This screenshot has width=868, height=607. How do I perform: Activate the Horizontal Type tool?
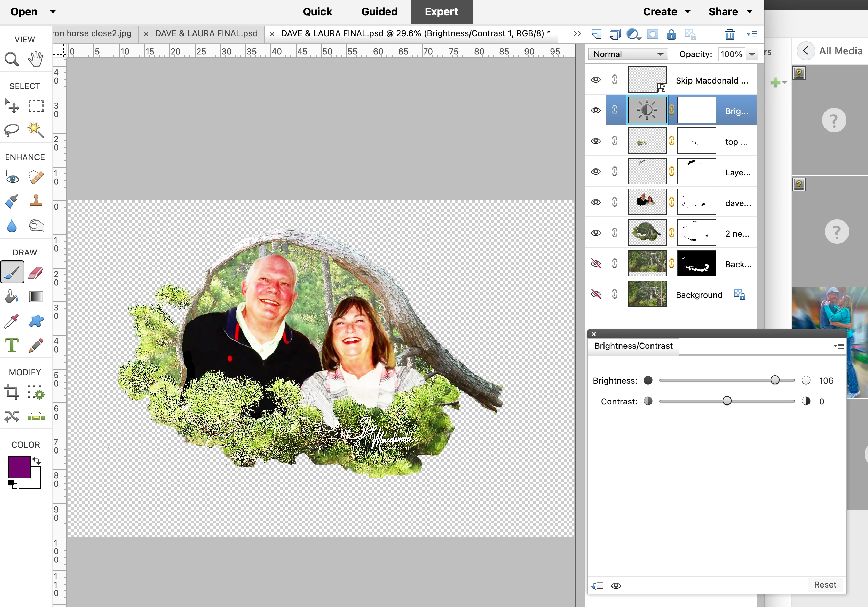(12, 345)
